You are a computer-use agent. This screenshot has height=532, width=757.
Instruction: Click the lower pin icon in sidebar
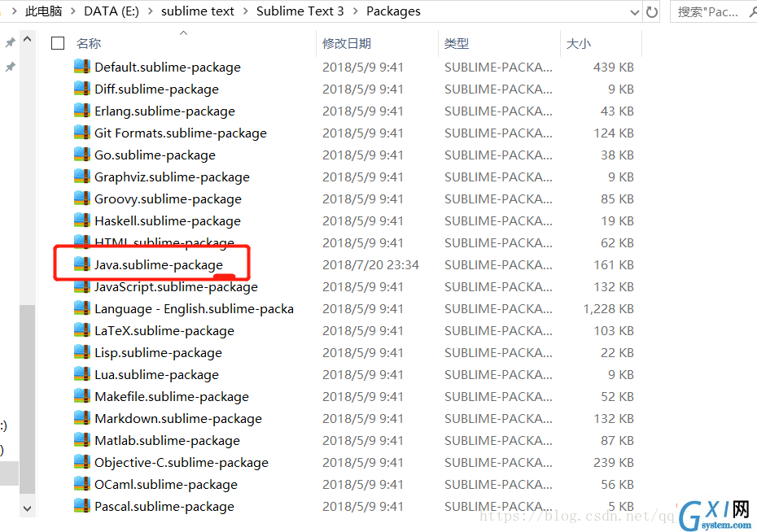click(x=10, y=67)
